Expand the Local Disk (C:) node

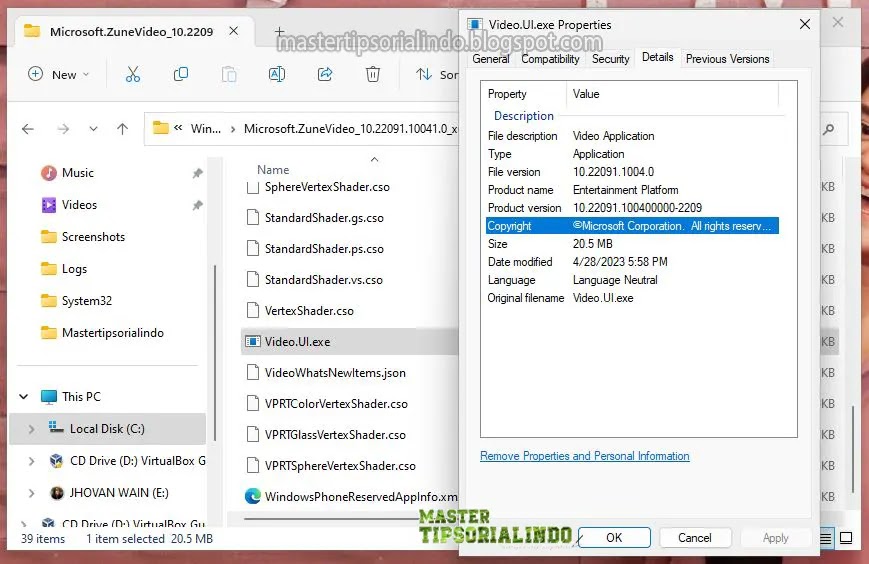pyautogui.click(x=32, y=429)
